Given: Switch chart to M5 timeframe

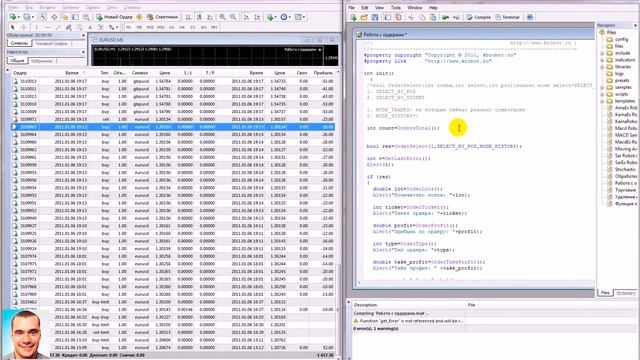Looking at the screenshot, I should tap(139, 27).
